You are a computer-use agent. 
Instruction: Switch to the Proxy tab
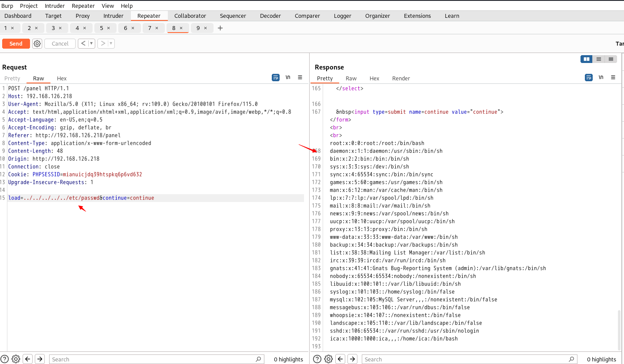tap(83, 16)
